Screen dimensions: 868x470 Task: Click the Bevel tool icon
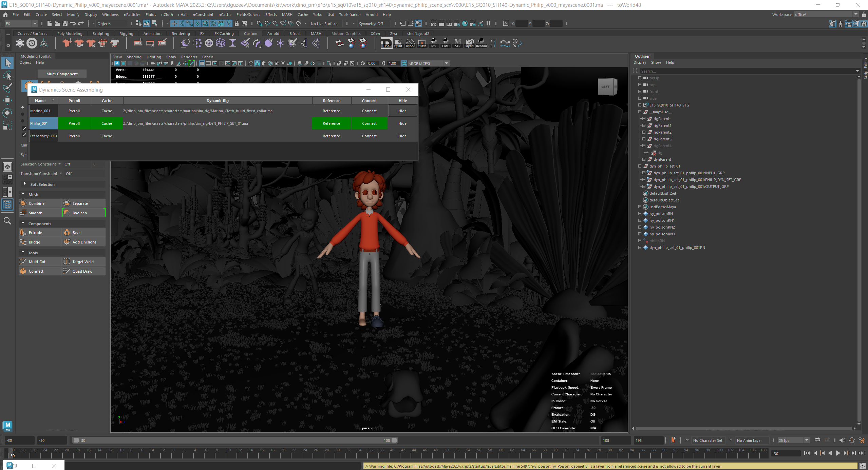point(67,232)
